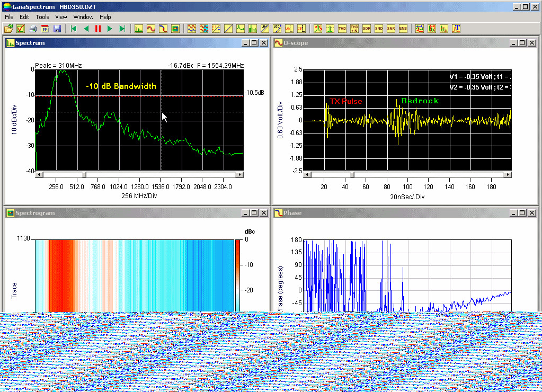Click the Spectrum plot horizontal scrollbar thumb
The width and height of the screenshot is (542, 392).
(x=84, y=174)
